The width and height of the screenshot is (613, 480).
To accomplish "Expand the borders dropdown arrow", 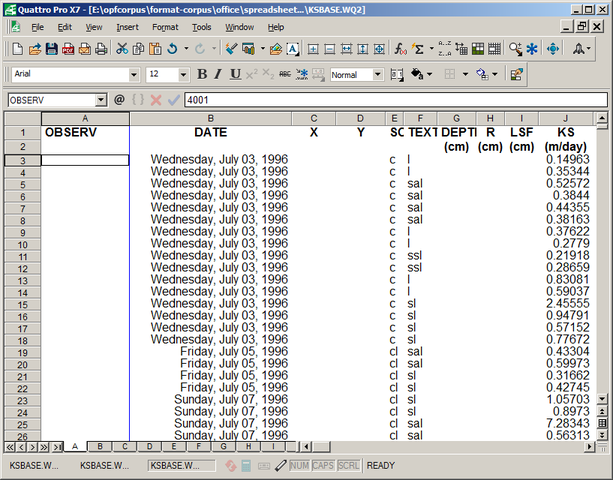I will [x=465, y=74].
